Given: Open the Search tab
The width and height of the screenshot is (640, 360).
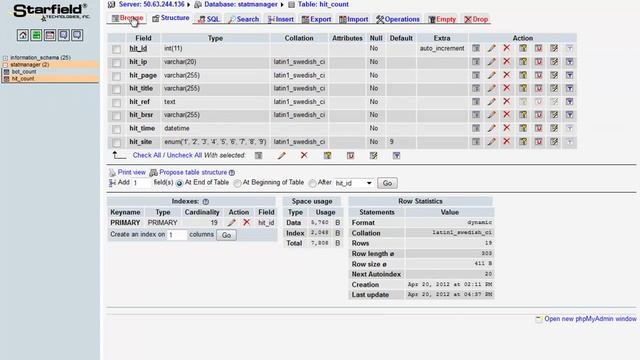Looking at the screenshot, I should click(244, 19).
